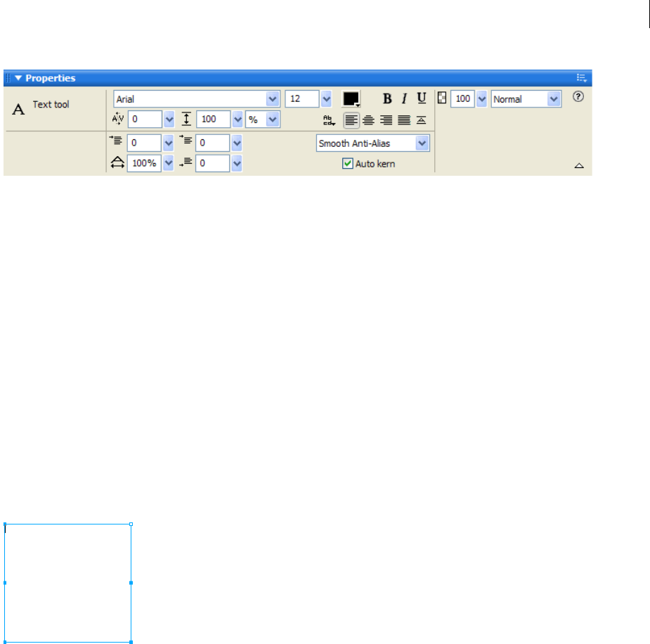
Task: Disable the Auto kern checkbox
Action: click(347, 163)
